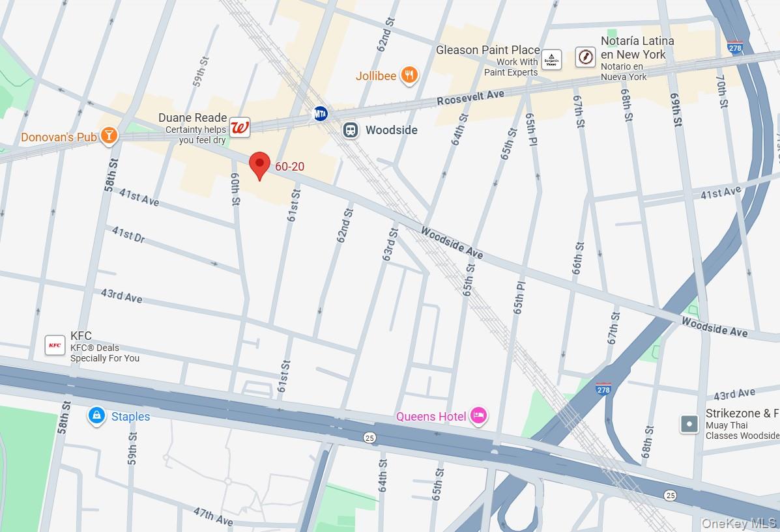This screenshot has width=780, height=532.
Task: Click the Roosevelt Ave street label
Action: pyautogui.click(x=470, y=98)
